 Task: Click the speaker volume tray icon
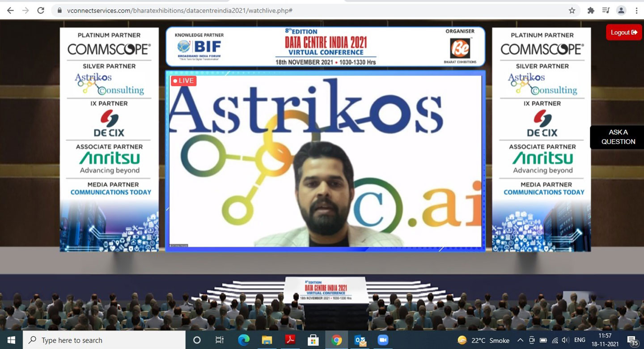point(565,340)
